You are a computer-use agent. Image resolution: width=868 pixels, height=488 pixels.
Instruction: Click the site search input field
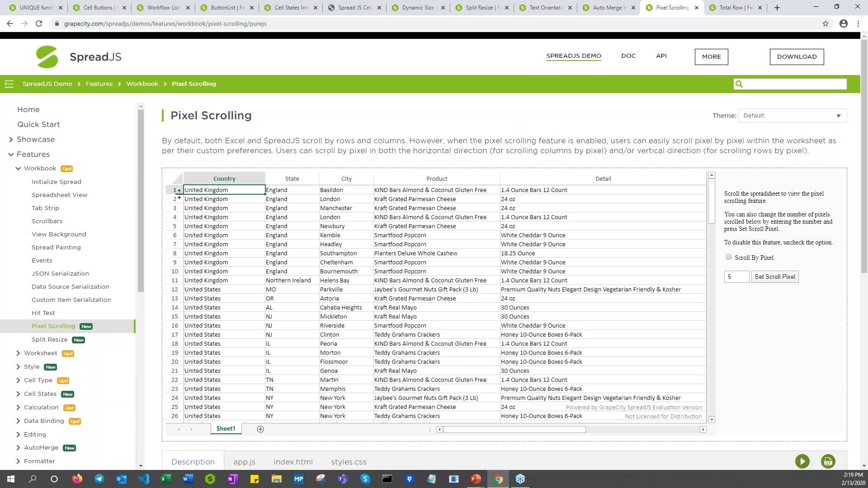tap(795, 84)
